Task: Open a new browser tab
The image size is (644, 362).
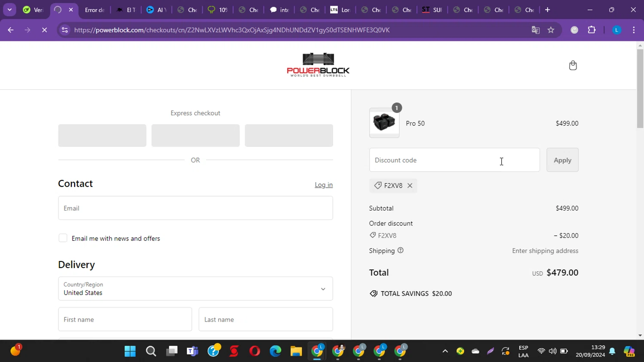Action: point(547,9)
